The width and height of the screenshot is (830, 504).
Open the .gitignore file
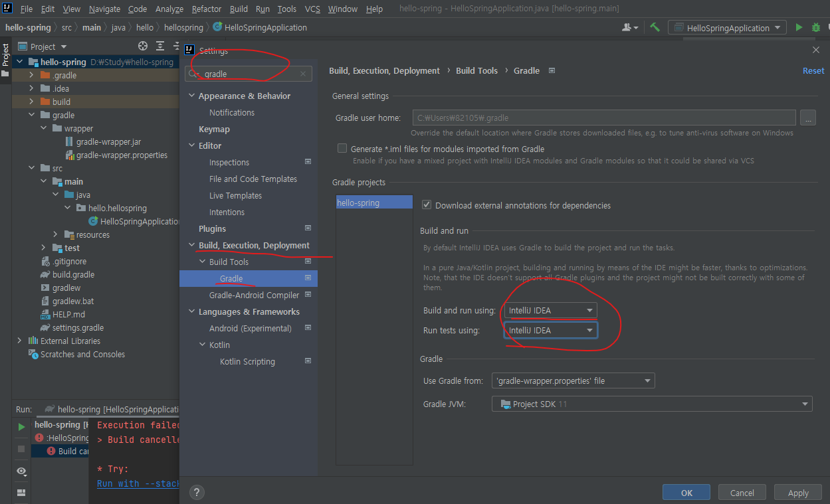(63, 261)
